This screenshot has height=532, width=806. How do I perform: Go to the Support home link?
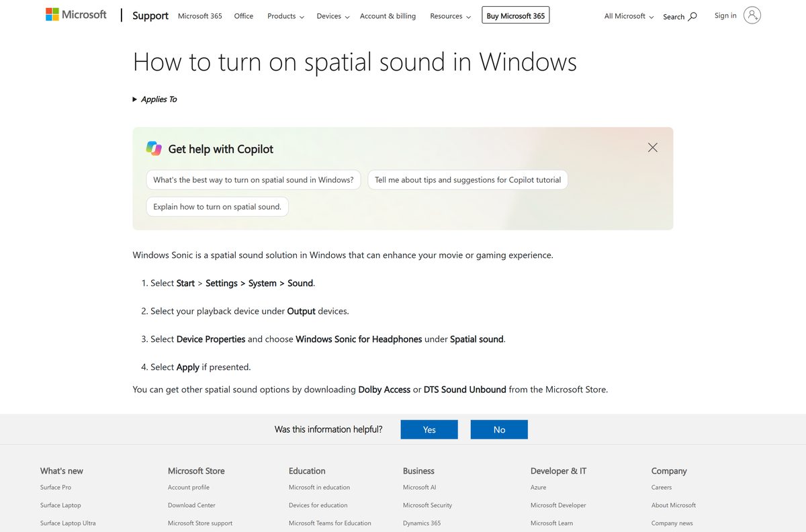click(x=150, y=15)
